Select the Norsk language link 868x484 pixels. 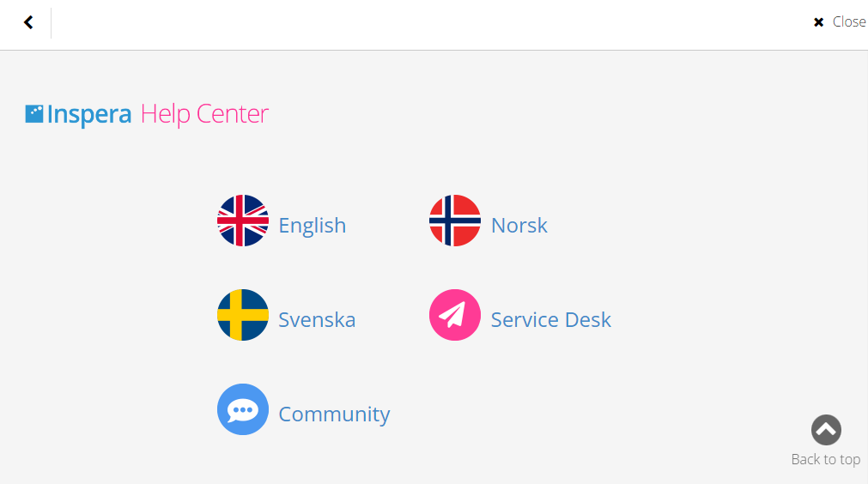click(x=519, y=226)
